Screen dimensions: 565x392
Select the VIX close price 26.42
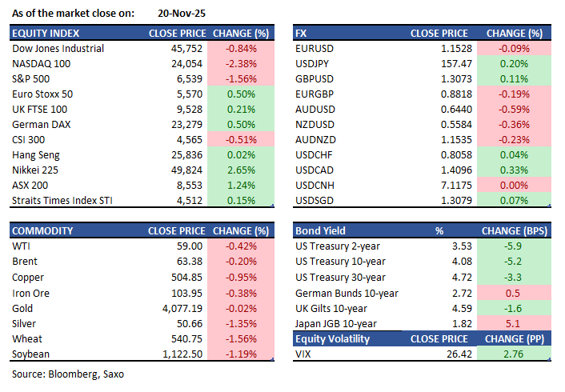tap(453, 354)
